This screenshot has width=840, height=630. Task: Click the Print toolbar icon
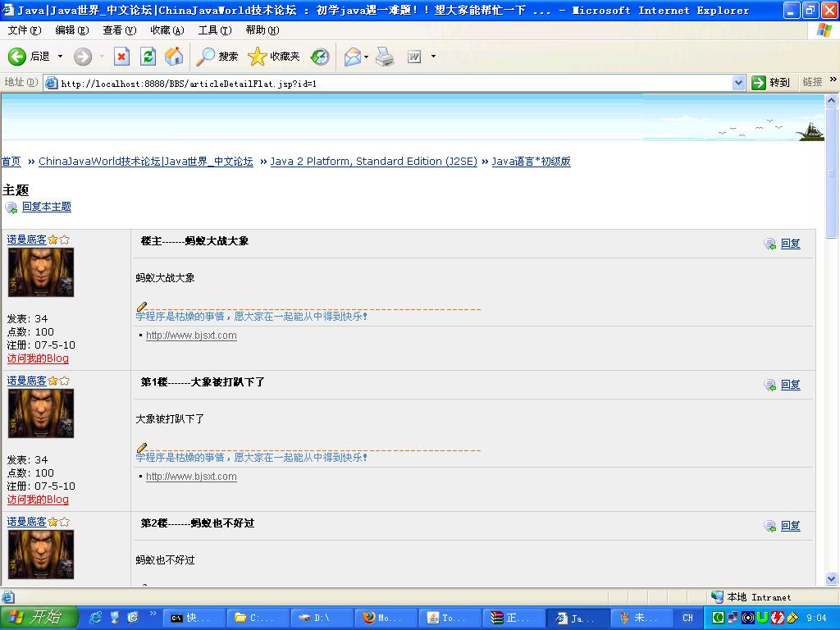click(x=385, y=57)
